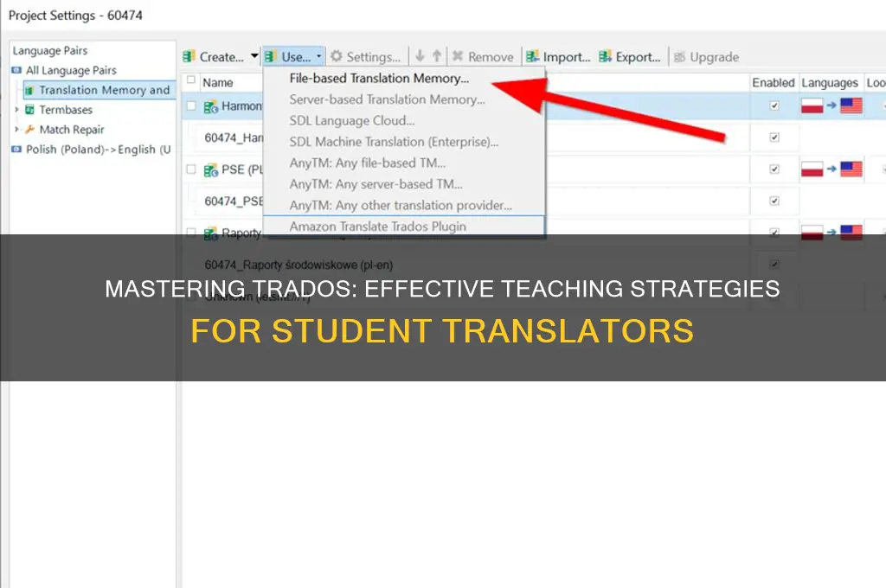Viewport: 886px width, 588px height.
Task: Open the Create dropdown arrow
Action: [254, 56]
